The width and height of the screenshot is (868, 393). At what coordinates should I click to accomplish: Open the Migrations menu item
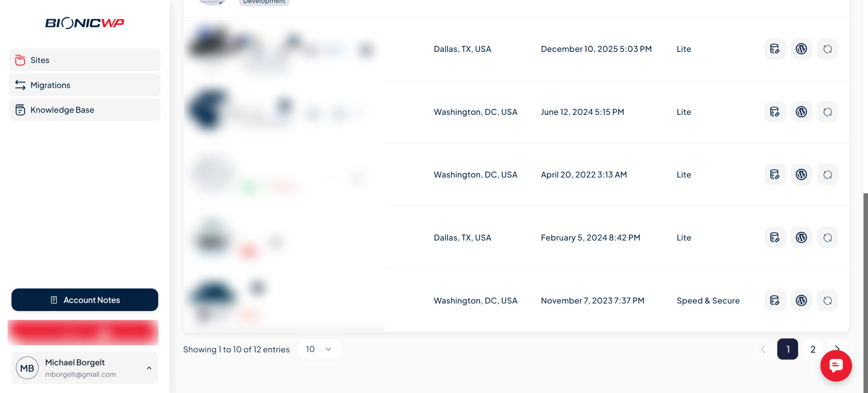pos(85,85)
